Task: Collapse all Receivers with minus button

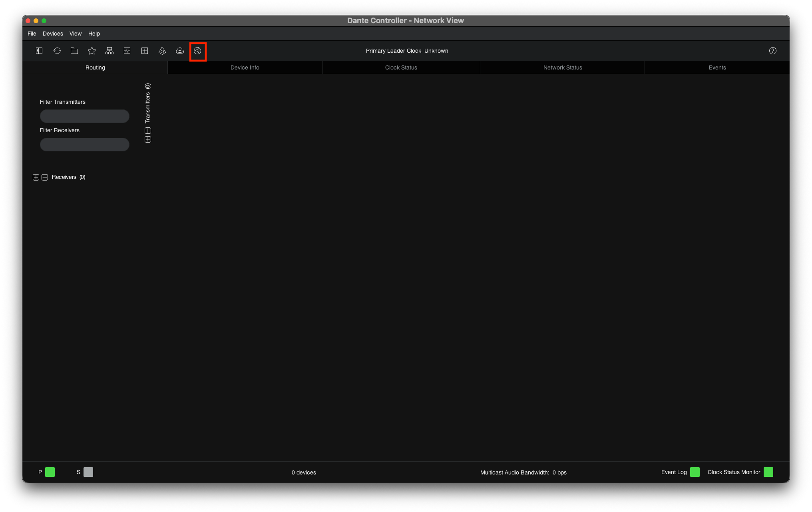Action: [x=45, y=177]
